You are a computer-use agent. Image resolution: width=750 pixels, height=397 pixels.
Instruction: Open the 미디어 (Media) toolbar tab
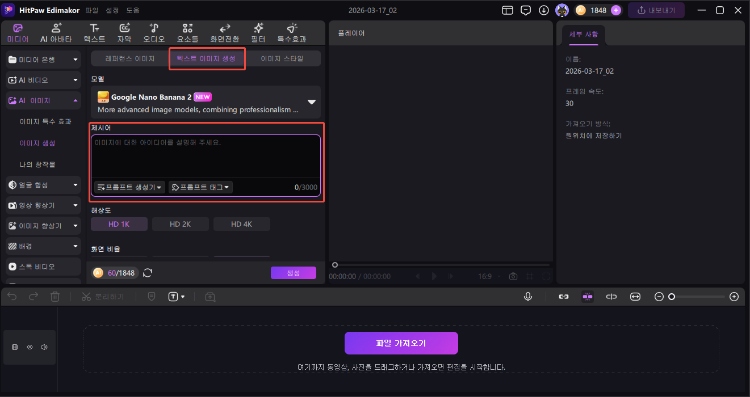click(18, 33)
